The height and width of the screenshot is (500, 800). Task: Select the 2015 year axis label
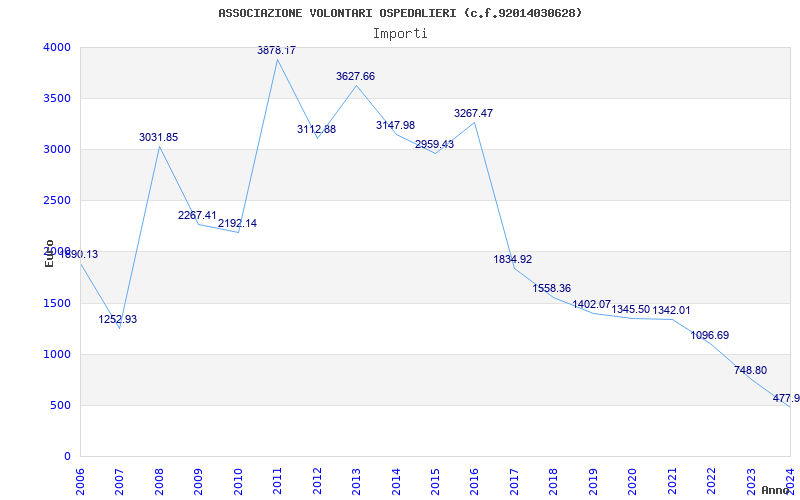435,480
